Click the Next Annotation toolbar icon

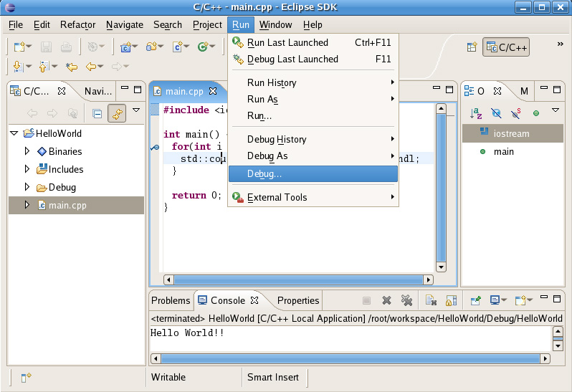point(18,67)
